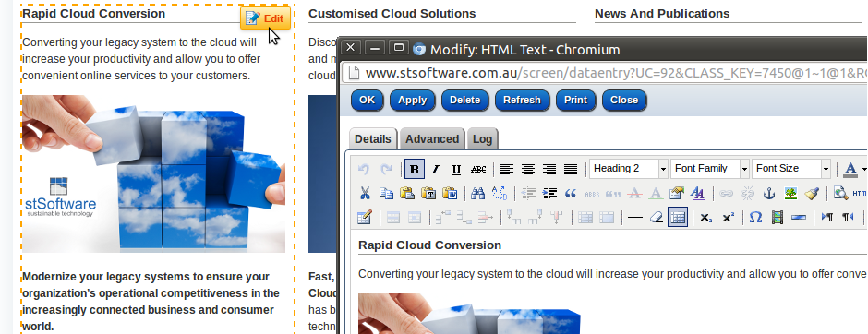This screenshot has width=868, height=334.
Task: Center-align the text
Action: [528, 169]
